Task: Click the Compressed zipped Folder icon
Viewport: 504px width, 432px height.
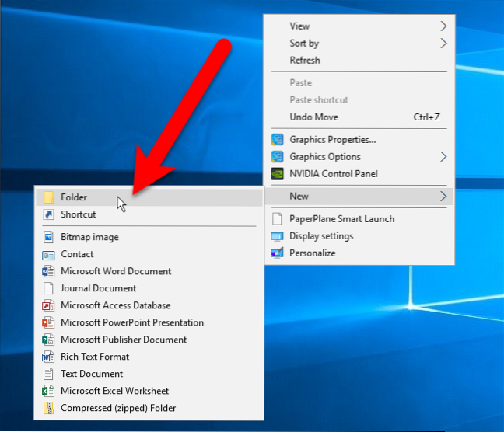Action: click(x=48, y=409)
